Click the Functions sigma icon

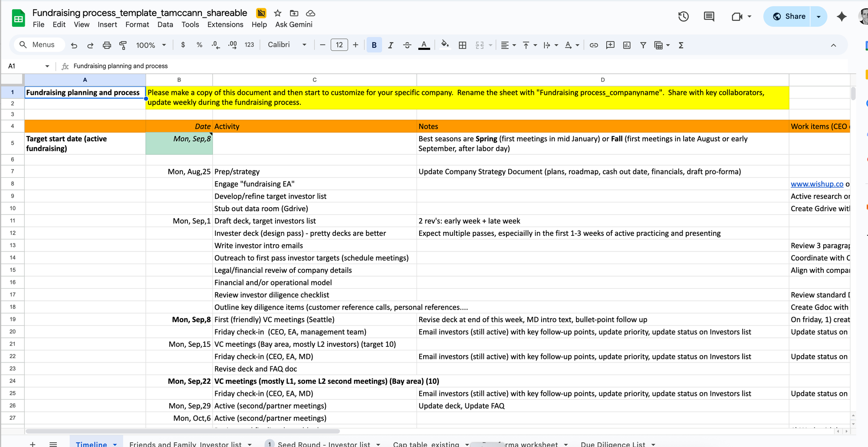681,45
